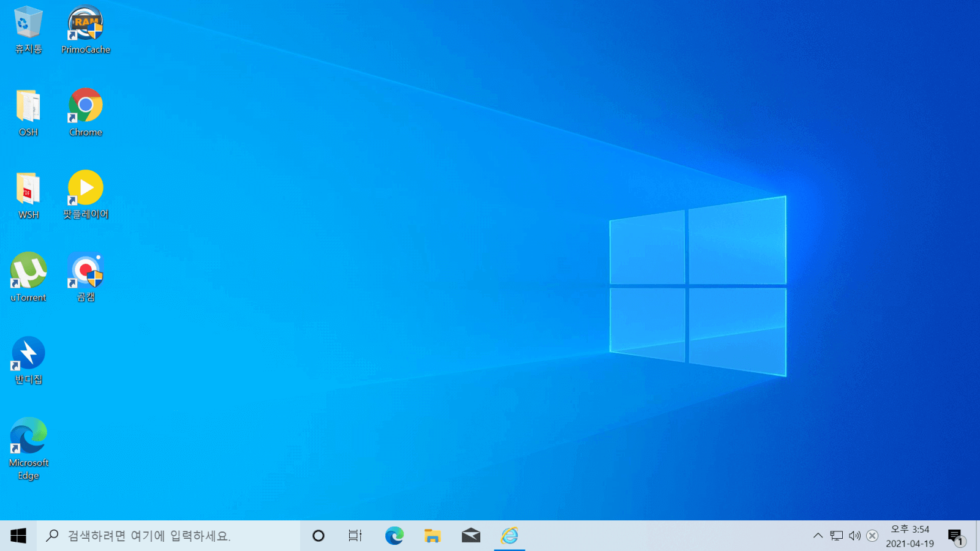
Task: Launch Edge from the taskbar
Action: [x=394, y=536]
